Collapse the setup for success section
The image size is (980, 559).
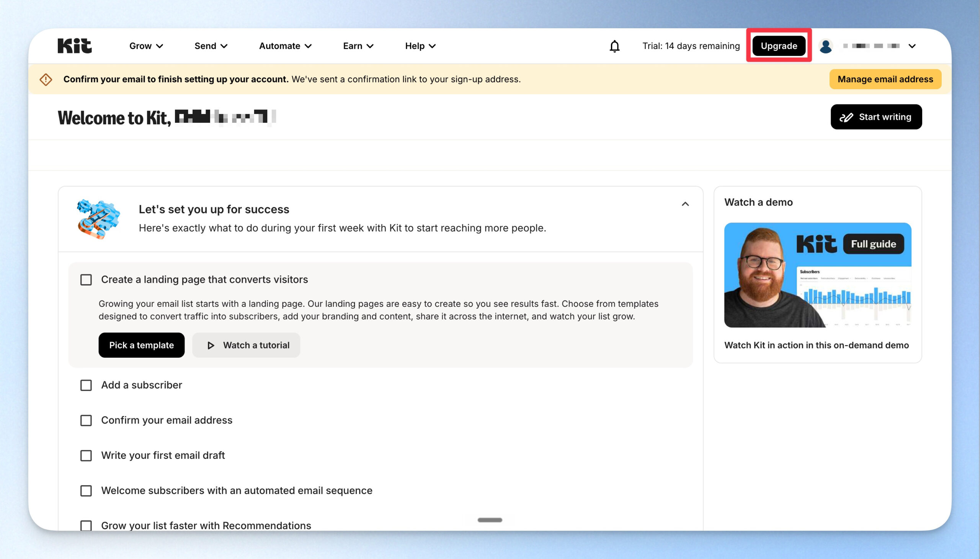[x=685, y=204]
